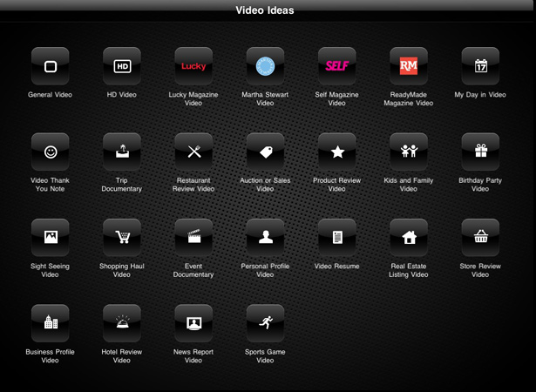Viewport: 536px width, 392px height.
Task: Open the Lucky Magazine Video icon
Action: [193, 66]
